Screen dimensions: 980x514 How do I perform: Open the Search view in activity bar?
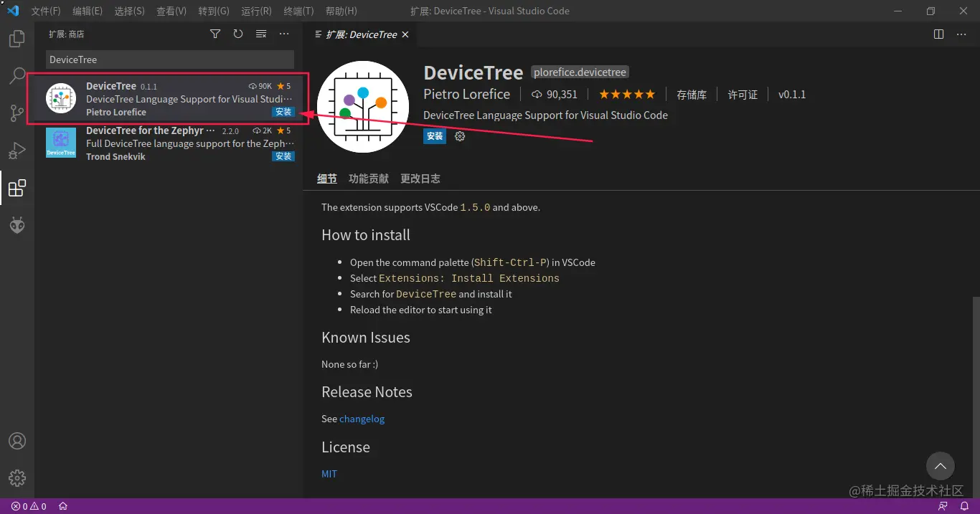pos(17,76)
